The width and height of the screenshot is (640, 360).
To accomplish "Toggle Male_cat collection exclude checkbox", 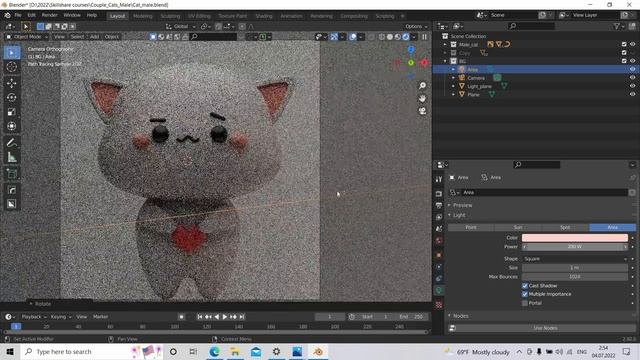I will [624, 44].
